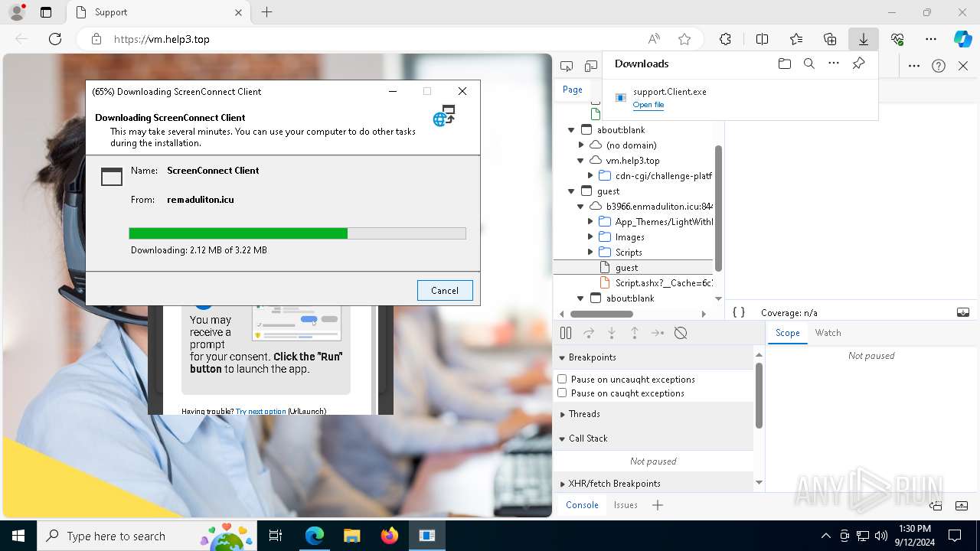This screenshot has height=551, width=980.
Task: Click the Try next option link
Action: [x=260, y=411]
